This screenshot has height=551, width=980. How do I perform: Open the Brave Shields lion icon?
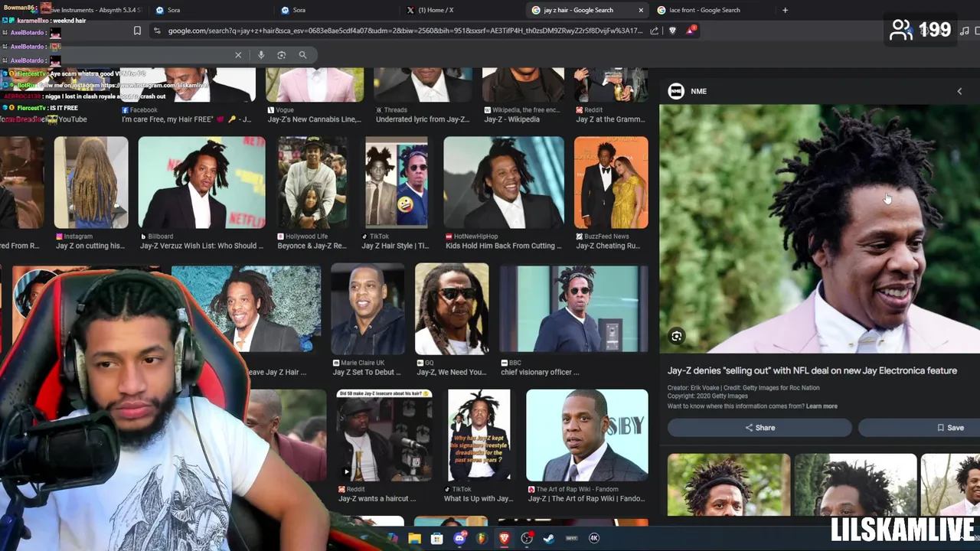click(672, 31)
